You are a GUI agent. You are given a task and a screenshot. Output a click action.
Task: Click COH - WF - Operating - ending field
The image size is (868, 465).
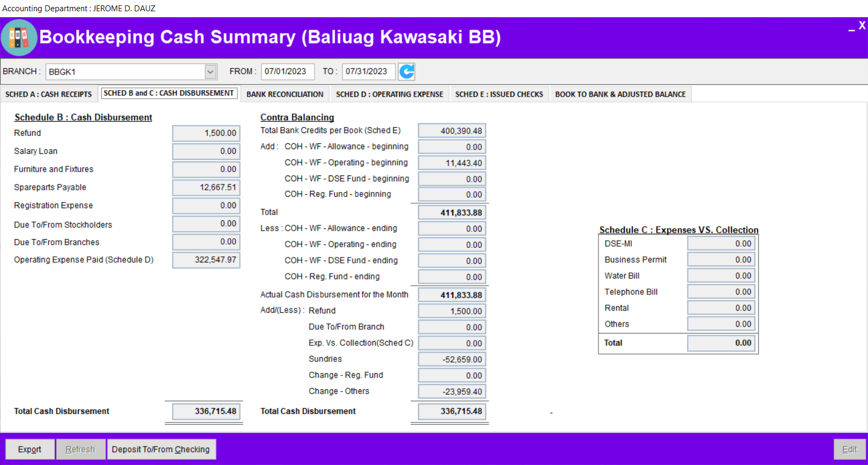(x=452, y=245)
